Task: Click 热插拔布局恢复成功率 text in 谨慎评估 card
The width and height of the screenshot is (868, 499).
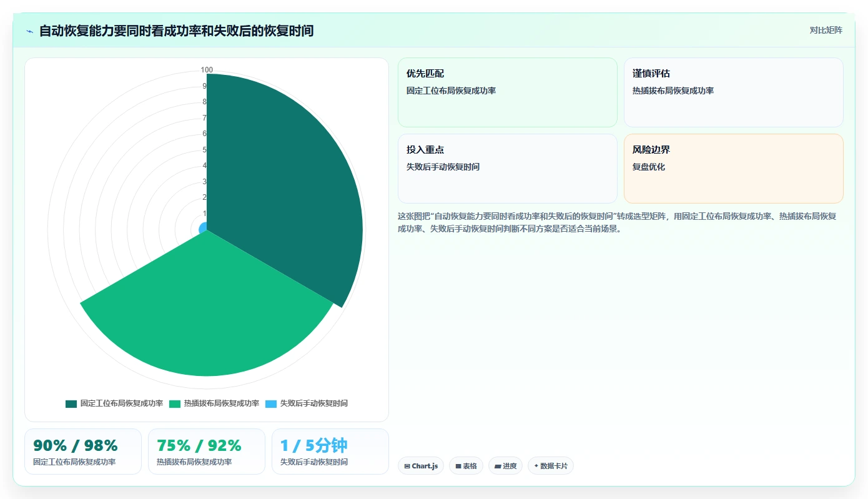Action: (x=673, y=91)
